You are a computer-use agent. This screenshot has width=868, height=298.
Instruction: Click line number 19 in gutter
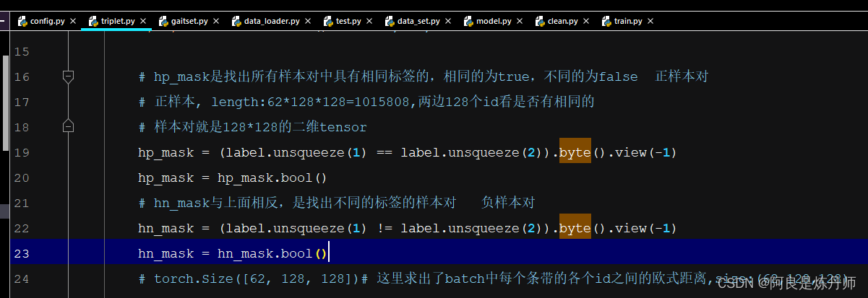tap(22, 152)
